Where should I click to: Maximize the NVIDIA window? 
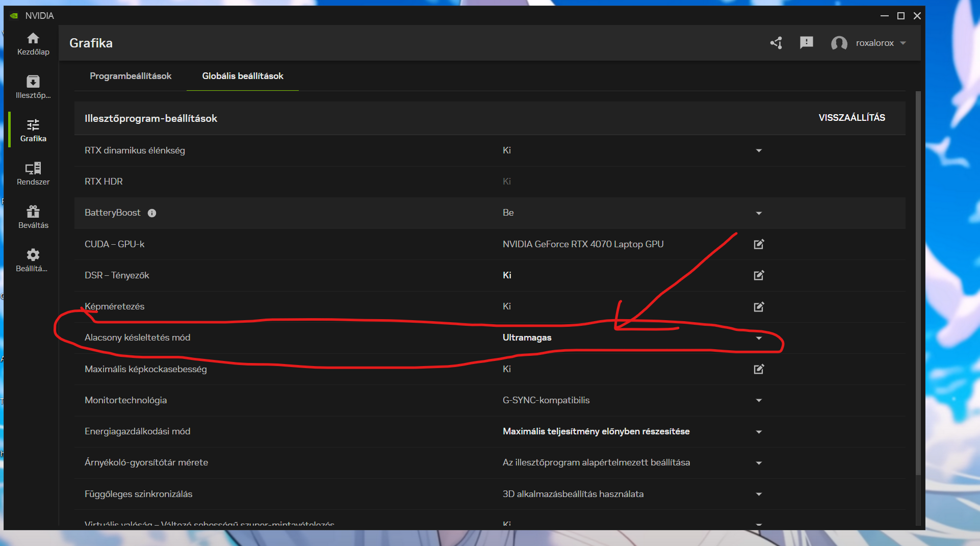[901, 16]
